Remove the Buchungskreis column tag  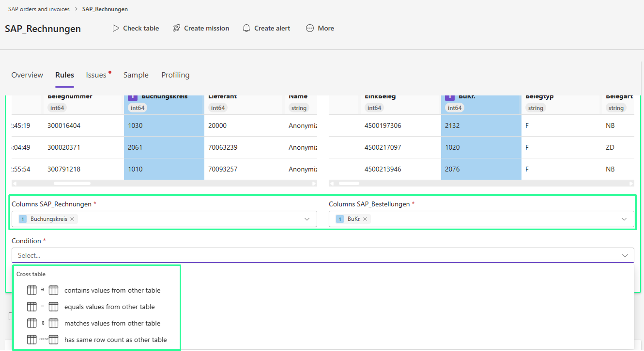click(72, 219)
